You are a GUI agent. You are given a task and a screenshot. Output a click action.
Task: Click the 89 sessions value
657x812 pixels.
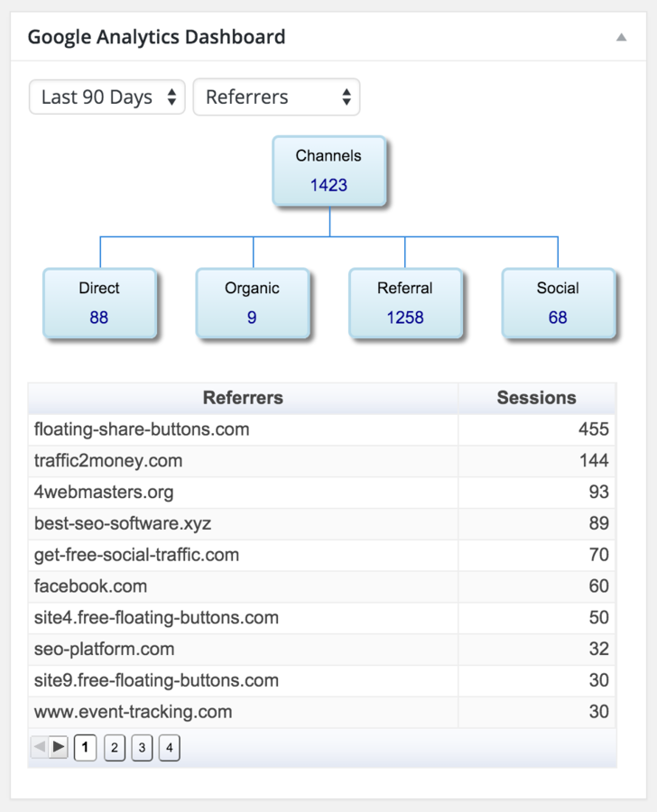pyautogui.click(x=599, y=523)
